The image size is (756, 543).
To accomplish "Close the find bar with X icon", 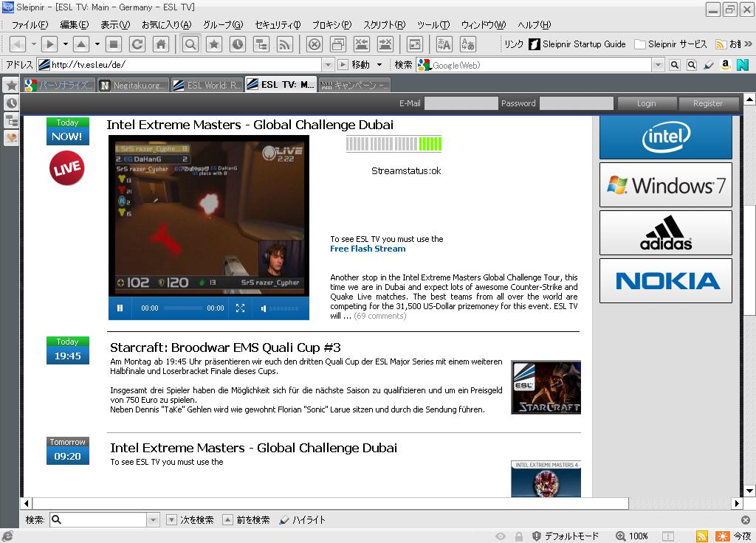I will point(746,520).
